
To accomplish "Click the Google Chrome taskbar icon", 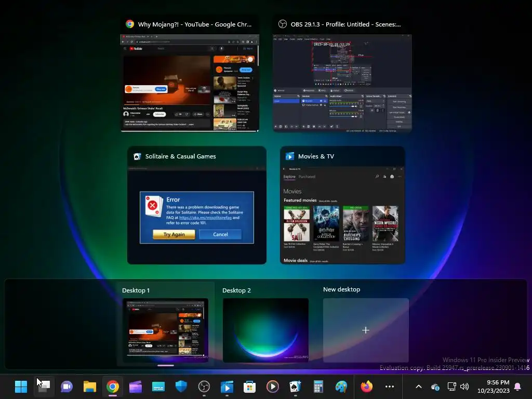I will pos(113,386).
